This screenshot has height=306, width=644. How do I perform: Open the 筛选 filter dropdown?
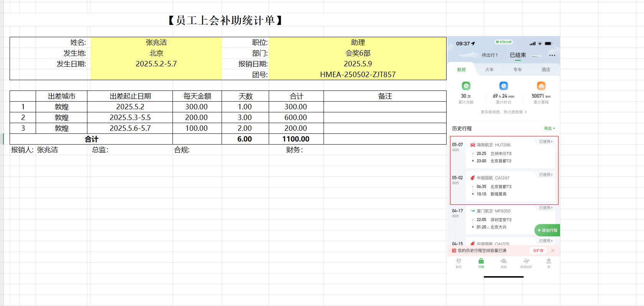pyautogui.click(x=549, y=128)
